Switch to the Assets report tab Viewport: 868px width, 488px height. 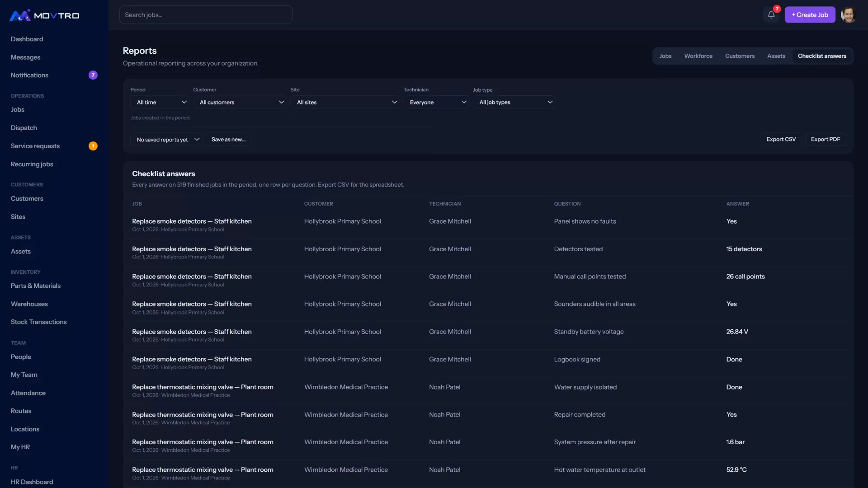(x=776, y=56)
